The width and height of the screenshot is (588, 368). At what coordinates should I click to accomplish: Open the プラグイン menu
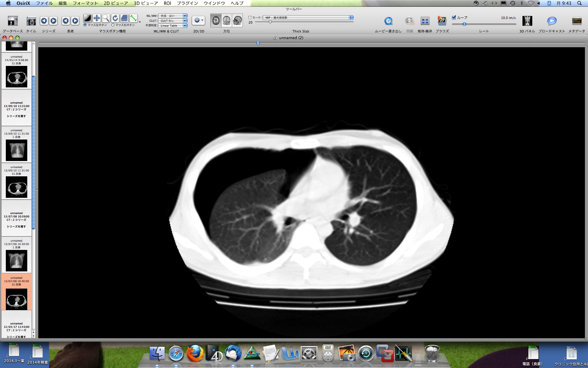[187, 3]
